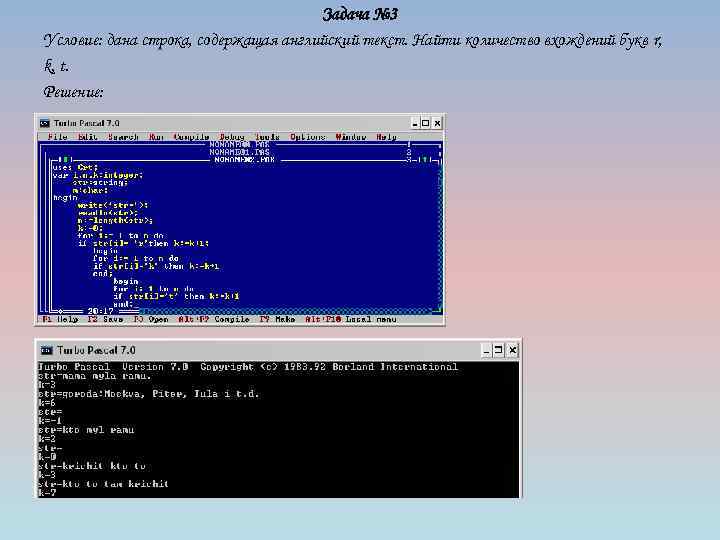Minimize the top Turbo Pascal editor window
Viewport: 720px width, 540px height.
point(415,123)
